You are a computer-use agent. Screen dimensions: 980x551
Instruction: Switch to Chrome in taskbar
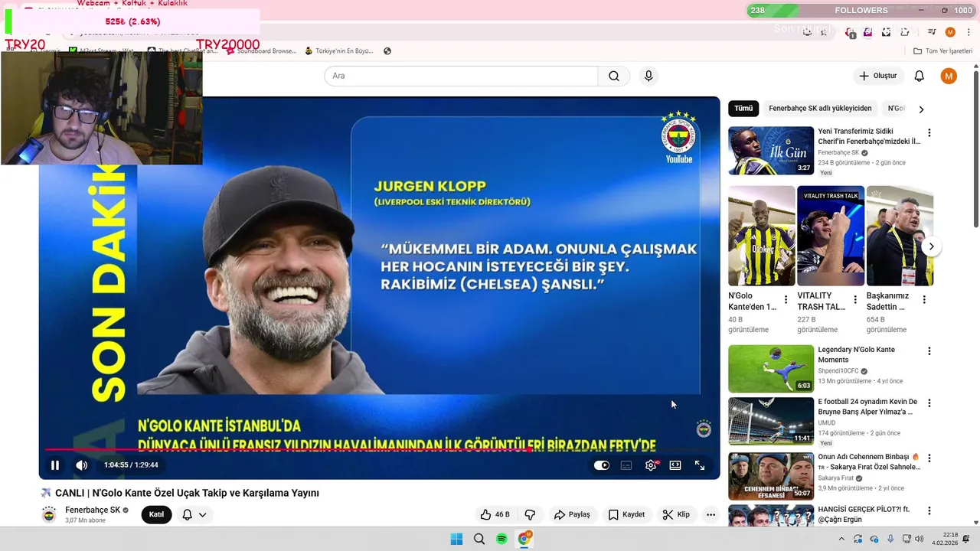524,539
